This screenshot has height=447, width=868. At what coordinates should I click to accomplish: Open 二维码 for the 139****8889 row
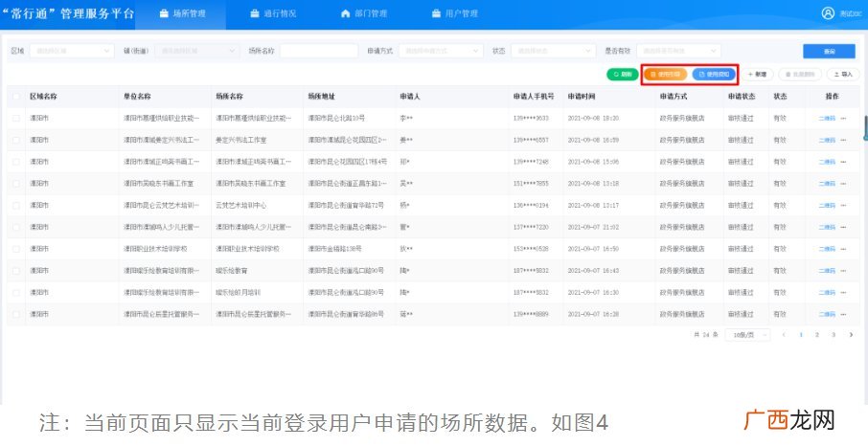(x=827, y=314)
